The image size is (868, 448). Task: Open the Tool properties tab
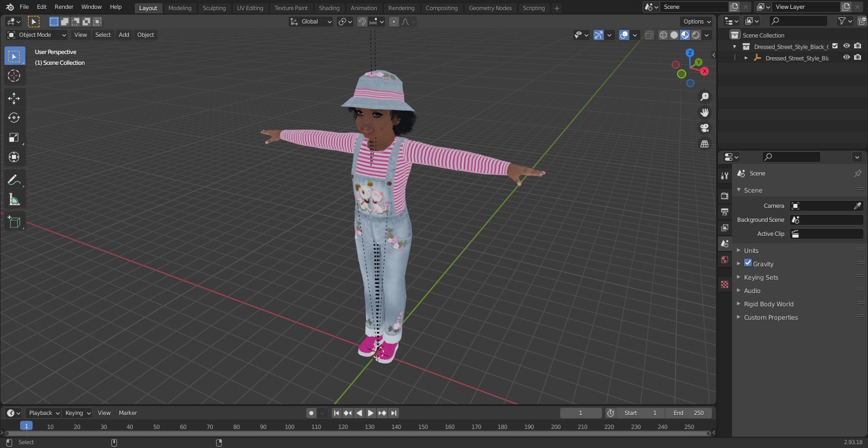pyautogui.click(x=724, y=175)
